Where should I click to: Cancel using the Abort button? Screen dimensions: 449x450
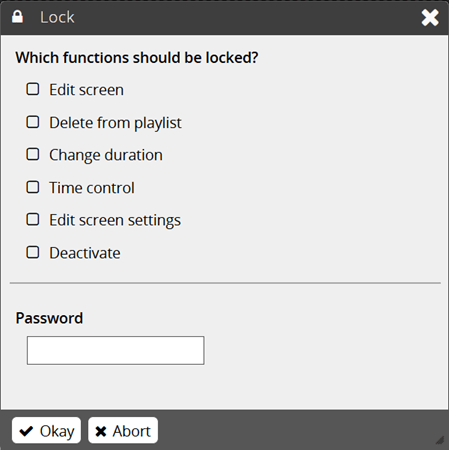point(123,431)
